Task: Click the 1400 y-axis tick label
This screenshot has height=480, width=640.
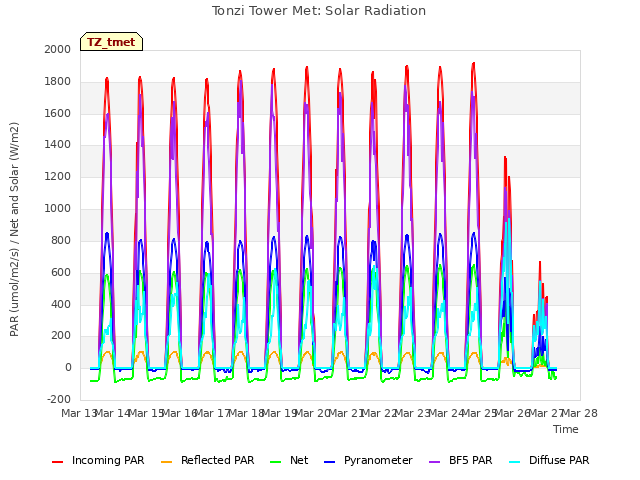Action: pos(58,144)
